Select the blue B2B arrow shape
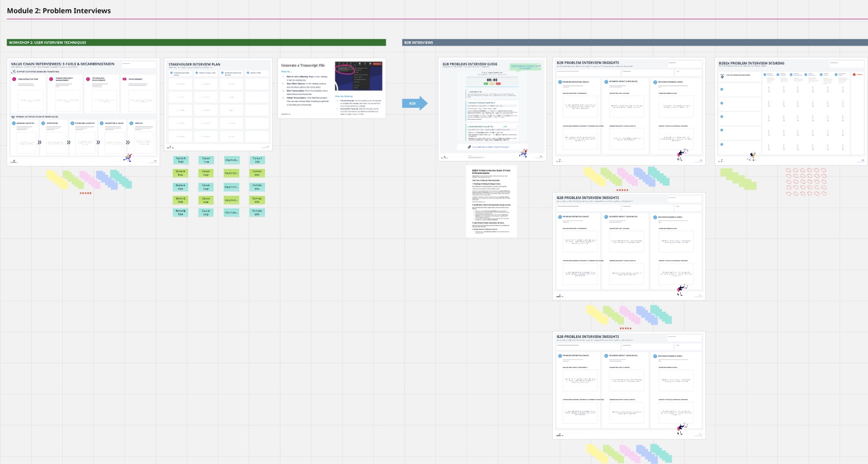Screen dimensions: 868x464 [415, 103]
